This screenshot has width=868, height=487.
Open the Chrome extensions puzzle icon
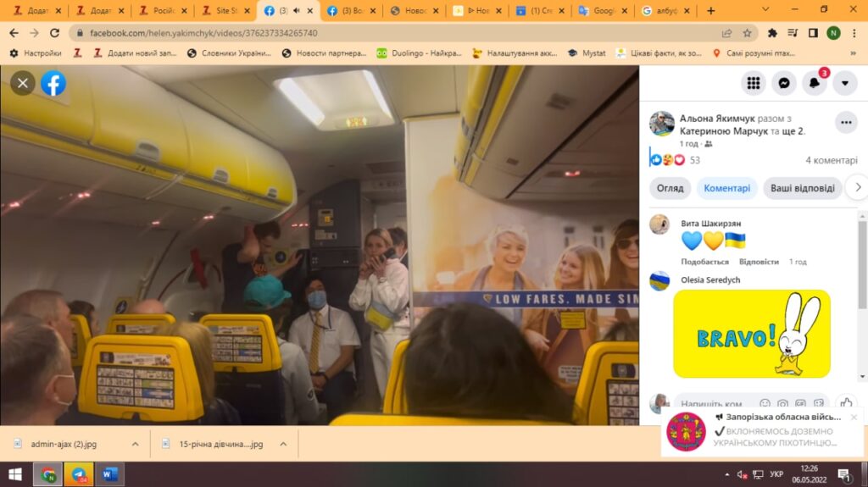tap(772, 33)
